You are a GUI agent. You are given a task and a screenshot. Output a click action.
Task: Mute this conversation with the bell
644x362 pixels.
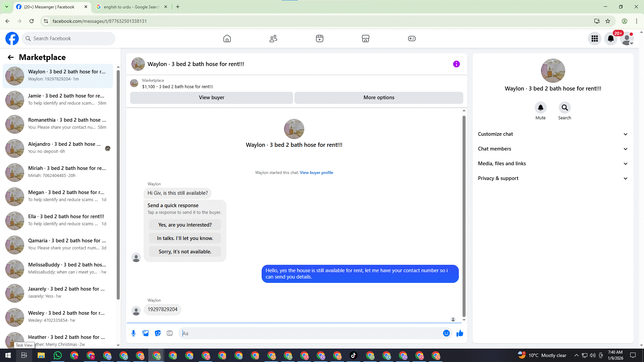point(540,108)
